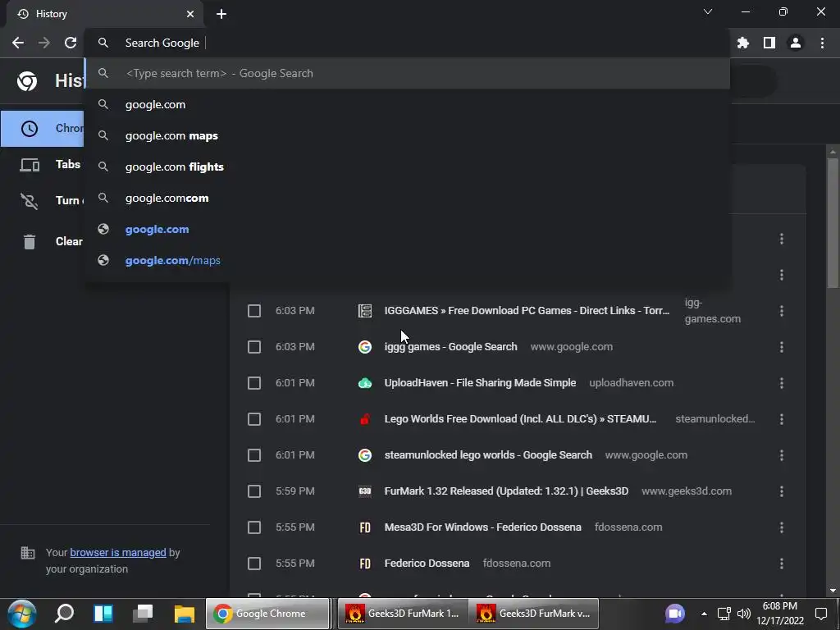
Task: Choose the 'google.com maps' suggestion
Action: pos(407,135)
